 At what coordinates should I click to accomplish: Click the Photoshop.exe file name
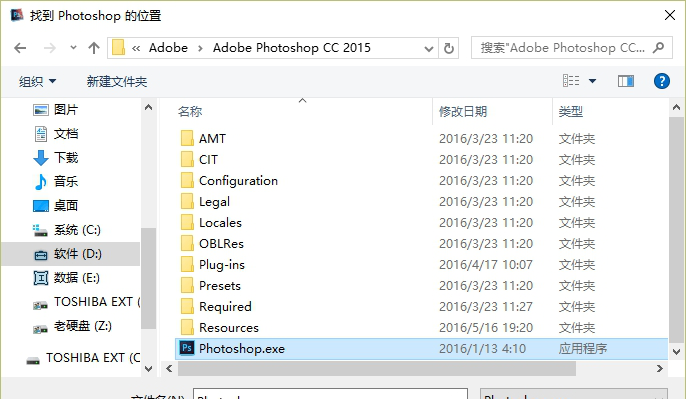point(242,349)
